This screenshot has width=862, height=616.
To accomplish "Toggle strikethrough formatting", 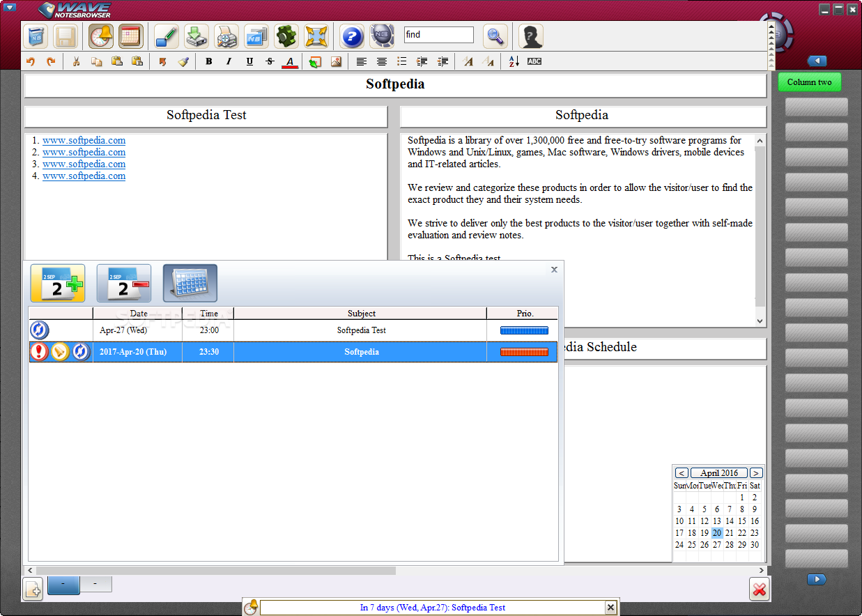I will point(270,61).
